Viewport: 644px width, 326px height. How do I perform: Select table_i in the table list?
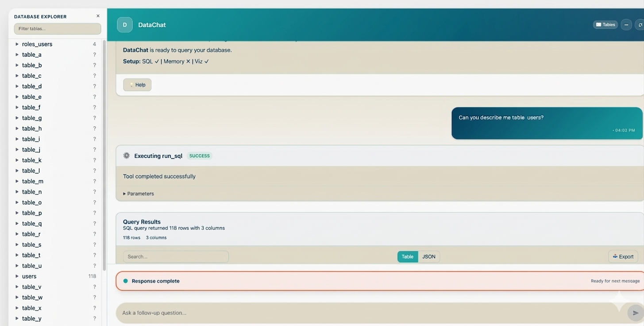pos(31,139)
